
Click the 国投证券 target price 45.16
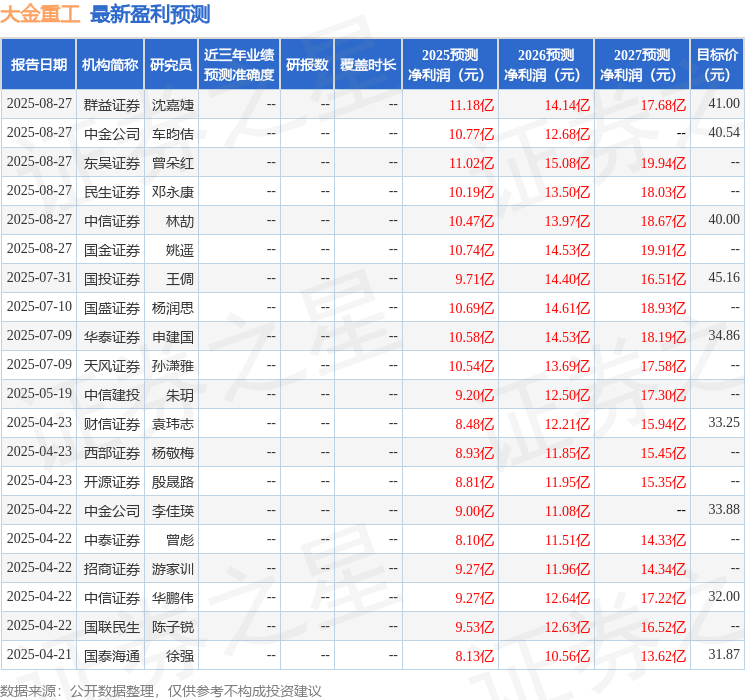[x=723, y=277]
